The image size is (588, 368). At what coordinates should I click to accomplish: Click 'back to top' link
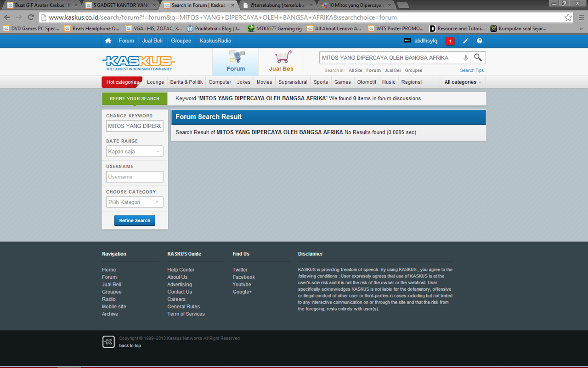coord(130,346)
